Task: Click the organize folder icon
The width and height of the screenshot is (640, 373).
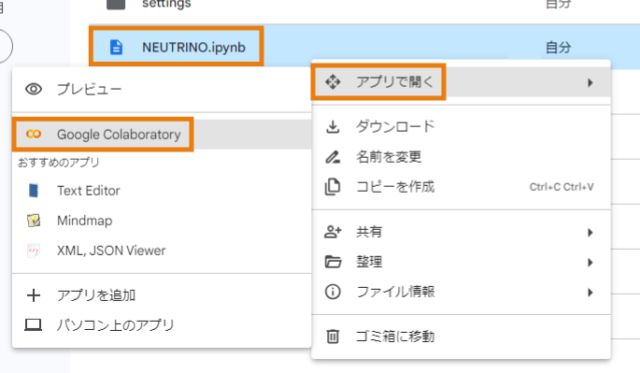Action: tap(333, 262)
